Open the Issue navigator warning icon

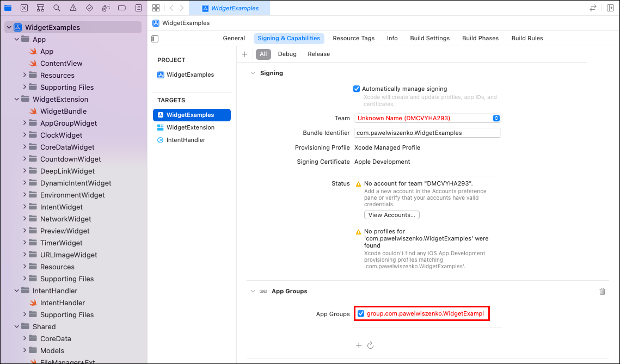click(x=73, y=8)
